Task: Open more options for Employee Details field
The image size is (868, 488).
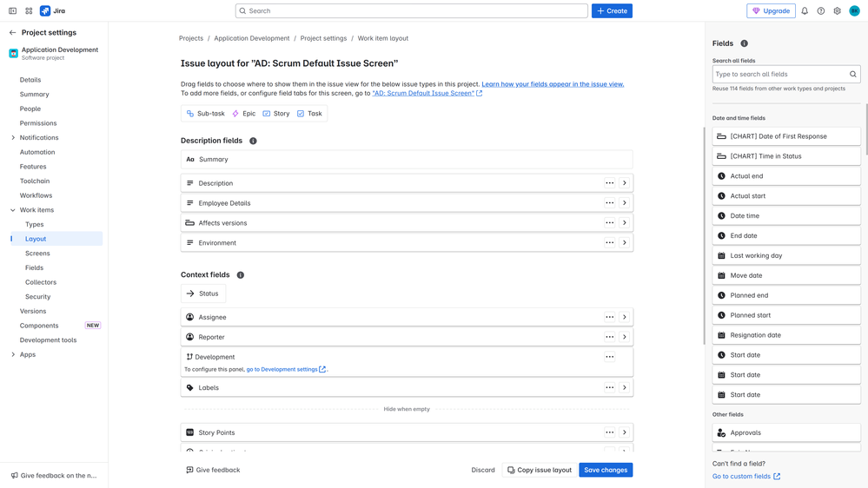Action: 609,203
